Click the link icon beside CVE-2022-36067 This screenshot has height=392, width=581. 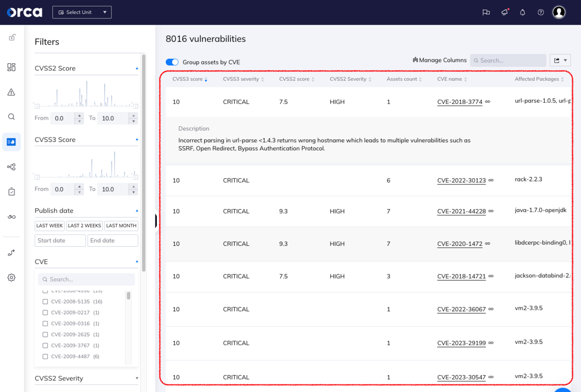pos(491,309)
